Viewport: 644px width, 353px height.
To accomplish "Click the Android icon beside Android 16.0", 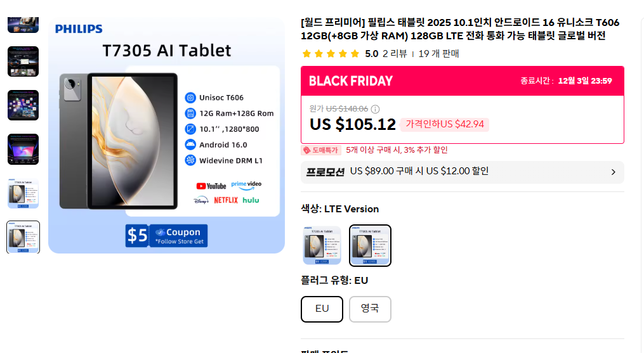I will click(x=190, y=144).
